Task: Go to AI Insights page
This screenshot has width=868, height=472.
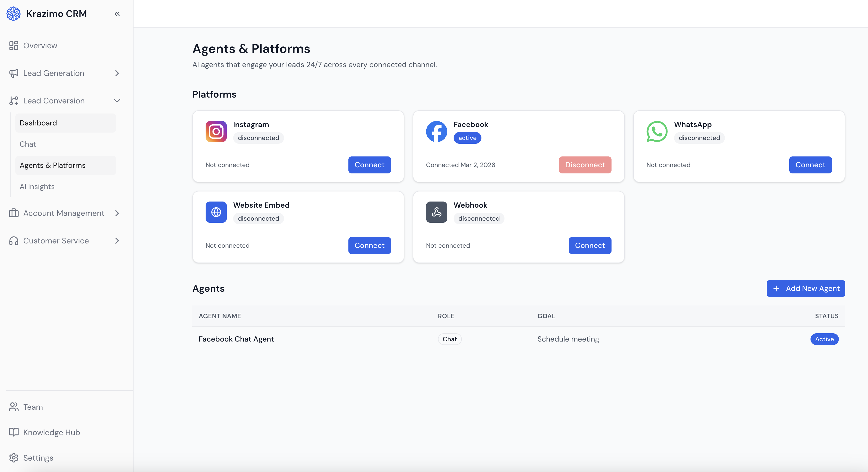Action: (x=37, y=186)
